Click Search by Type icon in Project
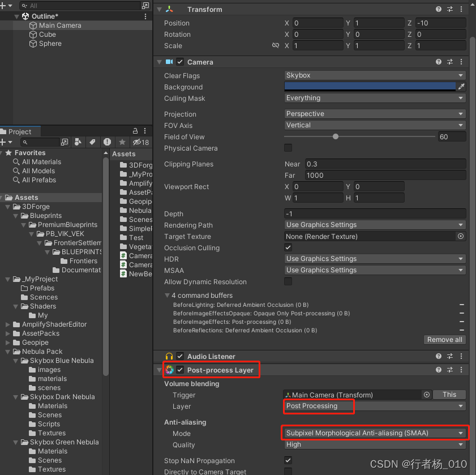The image size is (476, 475). click(78, 142)
